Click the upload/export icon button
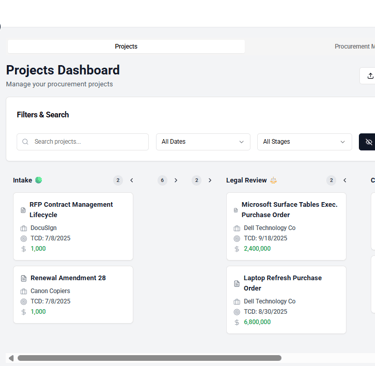The height and width of the screenshot is (366, 375). 370,76
